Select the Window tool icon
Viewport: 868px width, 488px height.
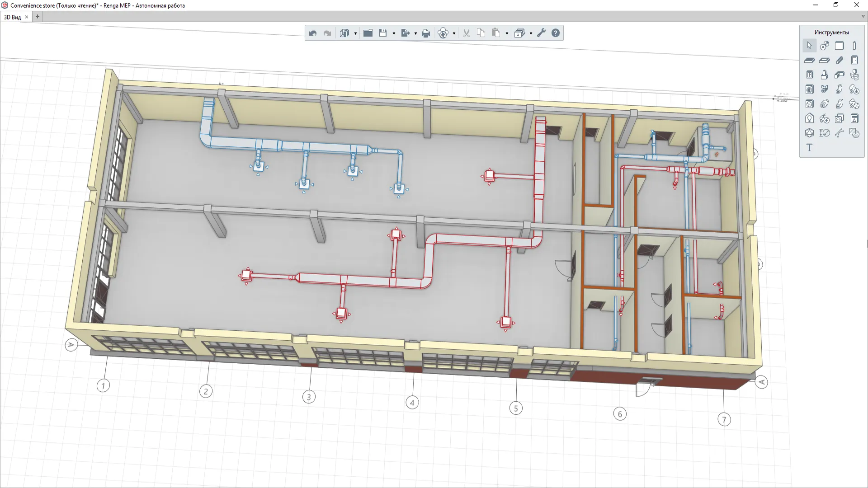point(810,75)
